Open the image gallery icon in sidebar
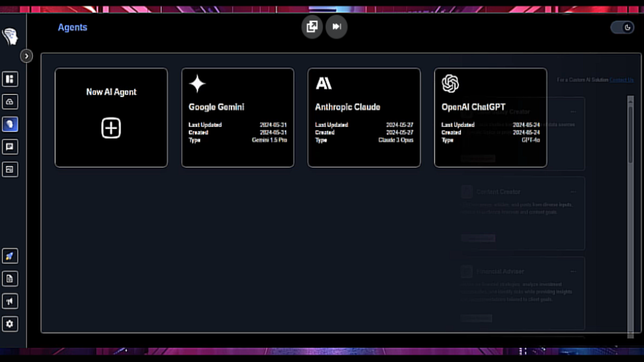This screenshot has height=362, width=644. click(10, 169)
